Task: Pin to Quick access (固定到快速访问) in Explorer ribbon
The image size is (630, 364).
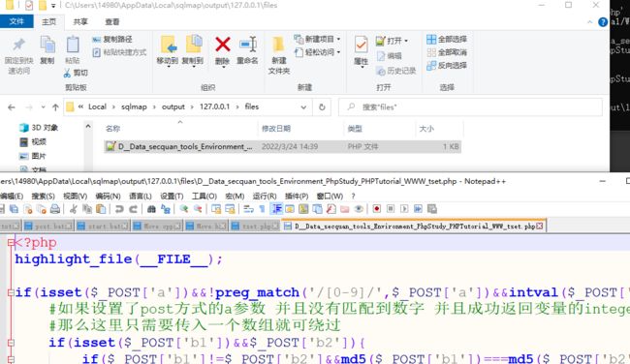Action: coord(18,56)
